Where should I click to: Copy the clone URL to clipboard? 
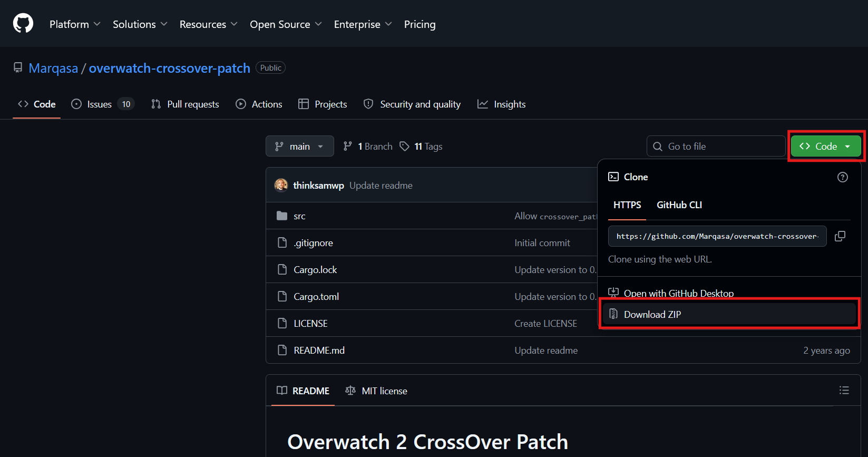(x=840, y=236)
